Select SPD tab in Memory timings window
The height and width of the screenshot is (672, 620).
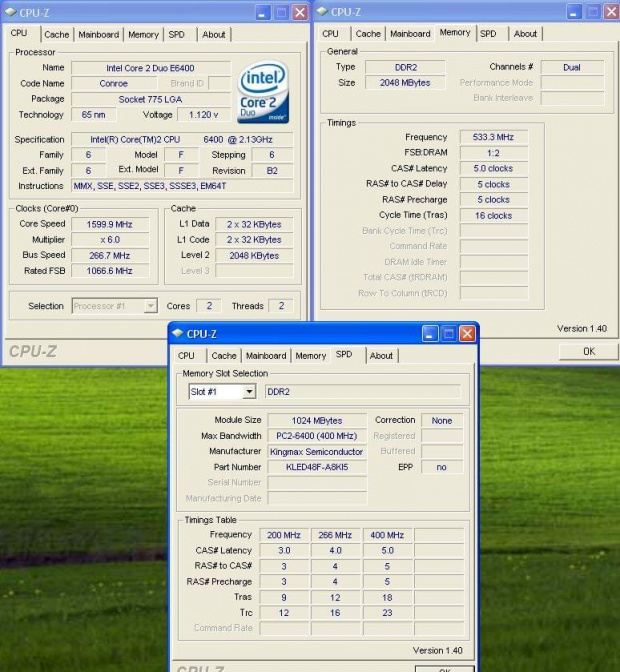488,33
